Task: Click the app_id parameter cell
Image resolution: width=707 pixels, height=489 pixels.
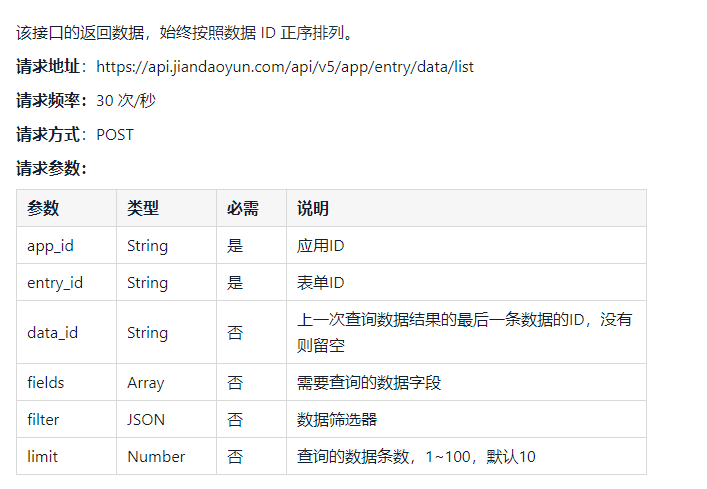Action: point(67,246)
